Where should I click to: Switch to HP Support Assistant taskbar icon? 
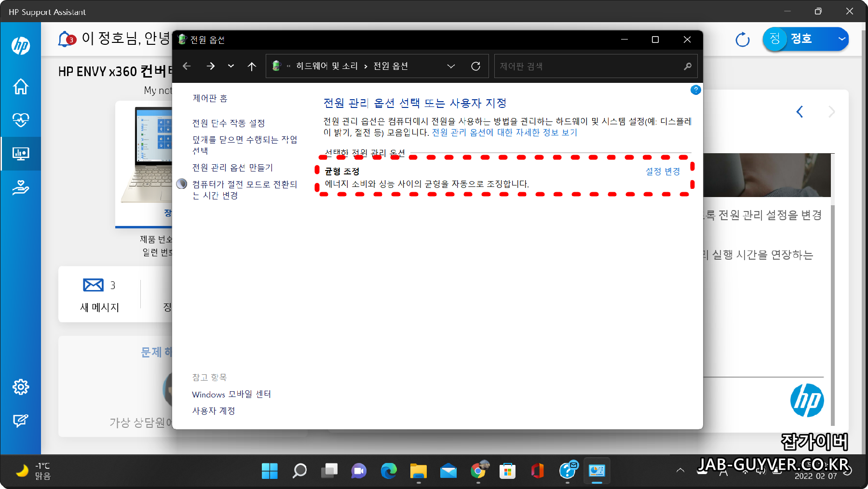tap(568, 471)
